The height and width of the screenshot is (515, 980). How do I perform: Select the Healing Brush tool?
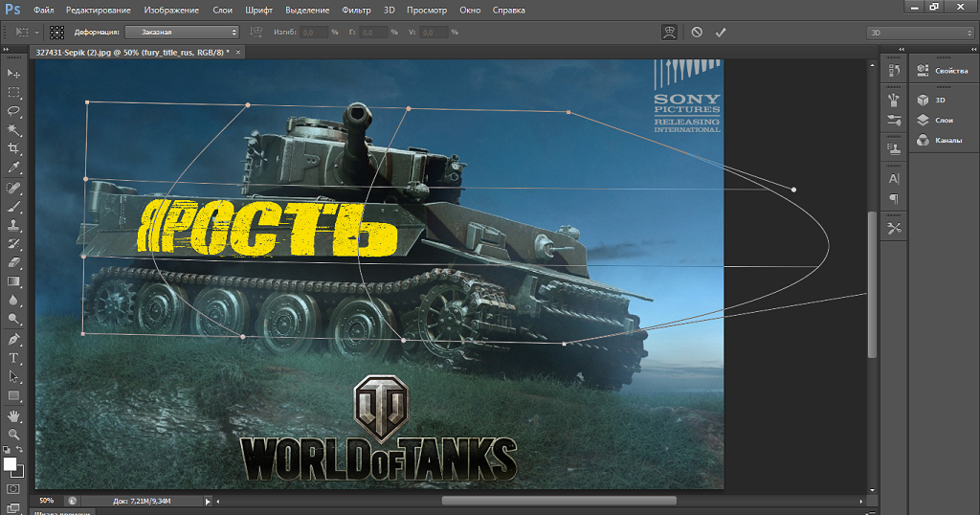[13, 188]
